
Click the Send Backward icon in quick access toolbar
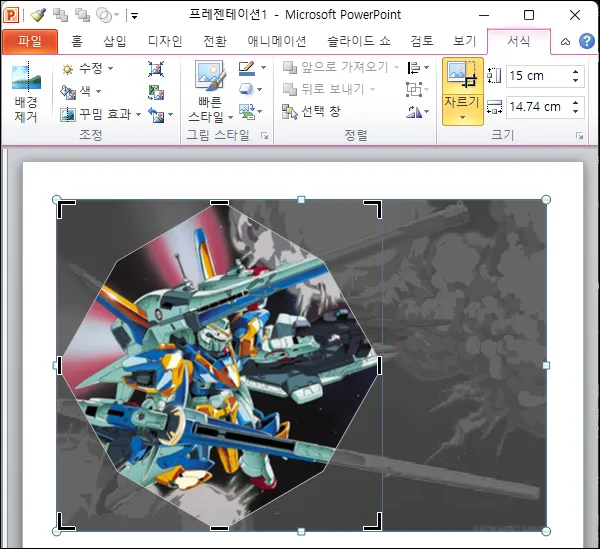[x=82, y=15]
